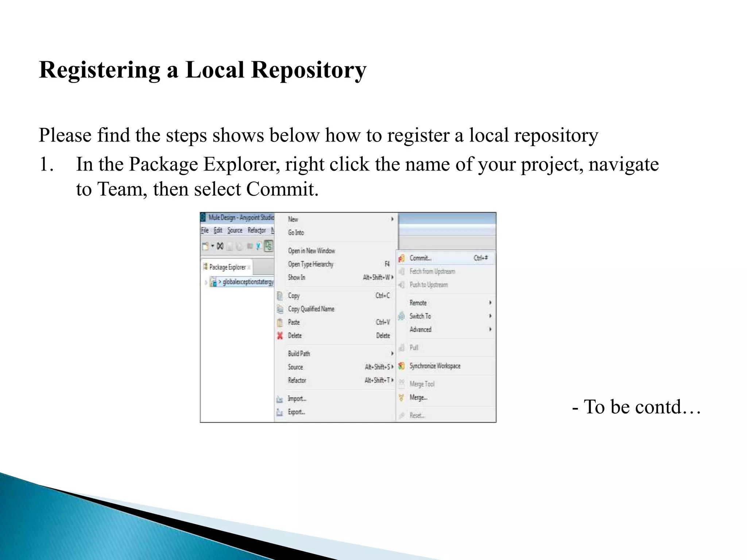Click the red X Delete icon

(280, 335)
